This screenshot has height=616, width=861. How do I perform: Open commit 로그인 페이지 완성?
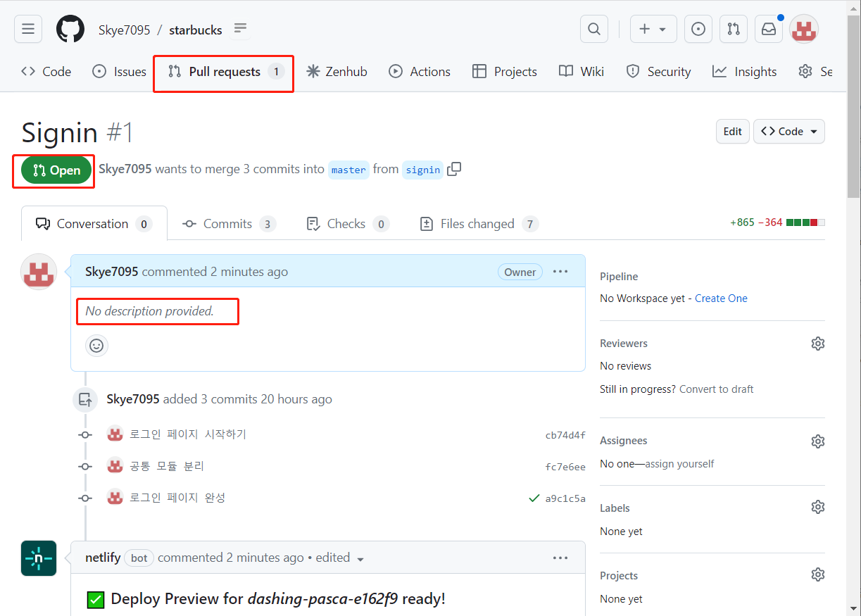(x=177, y=498)
